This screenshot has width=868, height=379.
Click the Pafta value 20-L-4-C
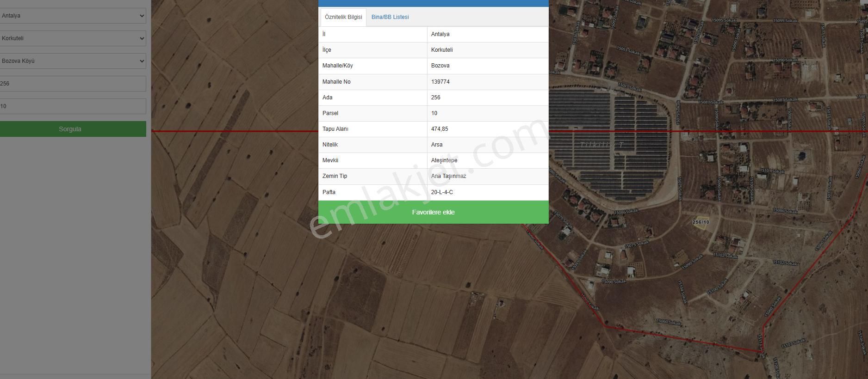pyautogui.click(x=442, y=192)
